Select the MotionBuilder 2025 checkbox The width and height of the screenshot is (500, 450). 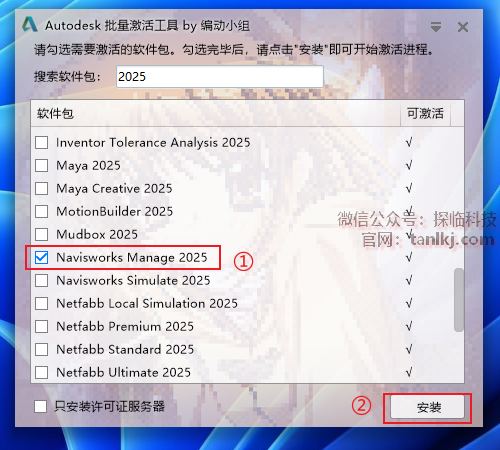41,211
